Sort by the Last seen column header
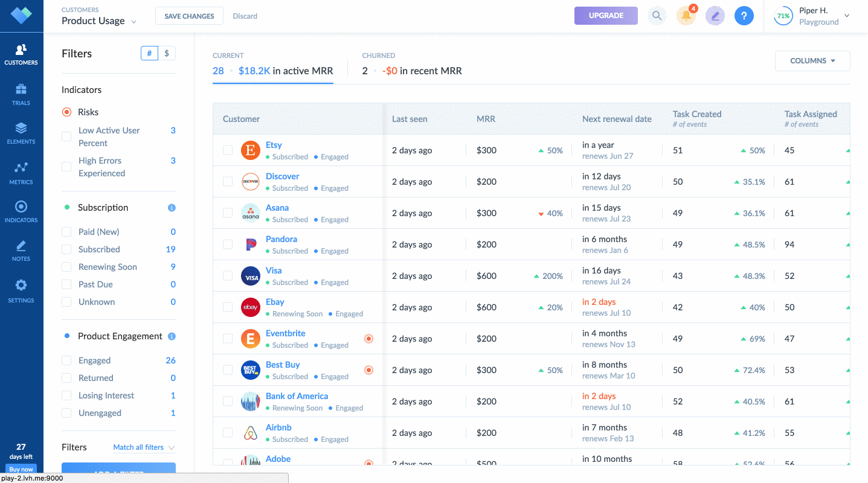The width and height of the screenshot is (868, 483). point(410,119)
